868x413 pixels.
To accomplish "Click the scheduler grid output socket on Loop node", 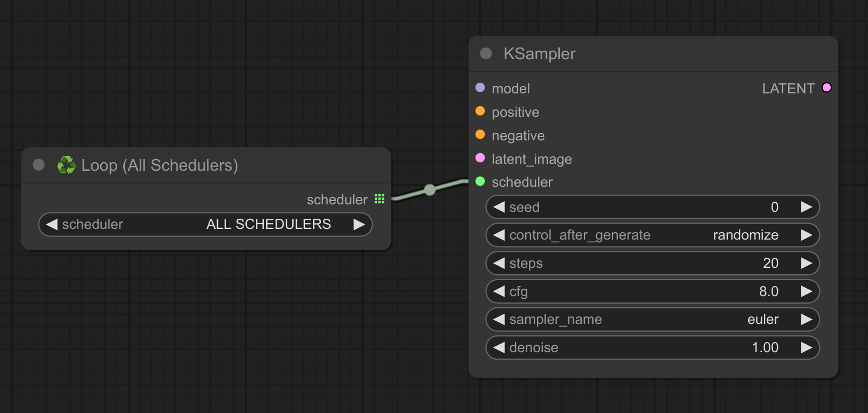I will 379,199.
